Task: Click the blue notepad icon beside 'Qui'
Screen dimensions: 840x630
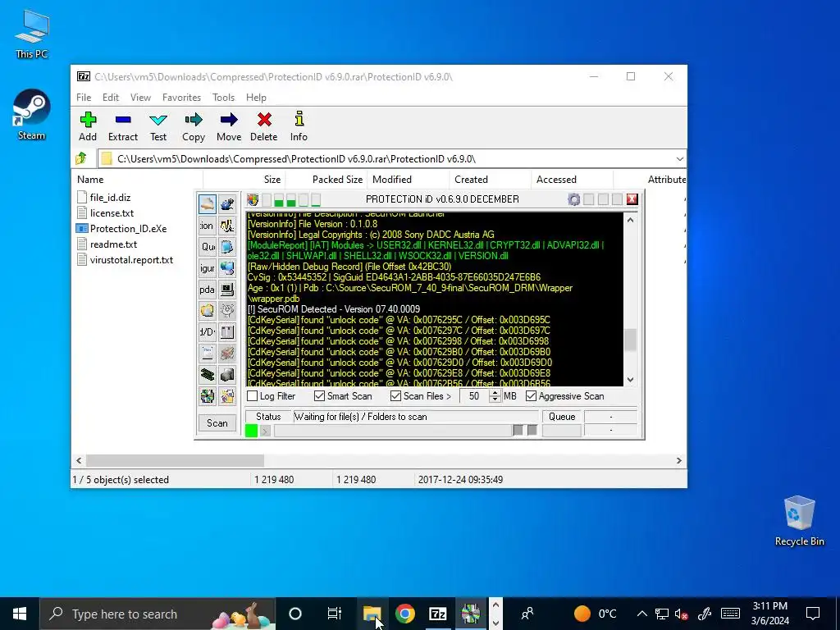Action: (227, 247)
